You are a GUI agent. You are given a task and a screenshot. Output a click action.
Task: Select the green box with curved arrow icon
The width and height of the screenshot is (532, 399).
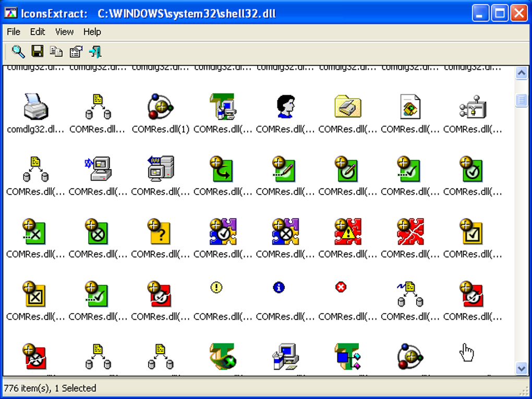tap(221, 168)
